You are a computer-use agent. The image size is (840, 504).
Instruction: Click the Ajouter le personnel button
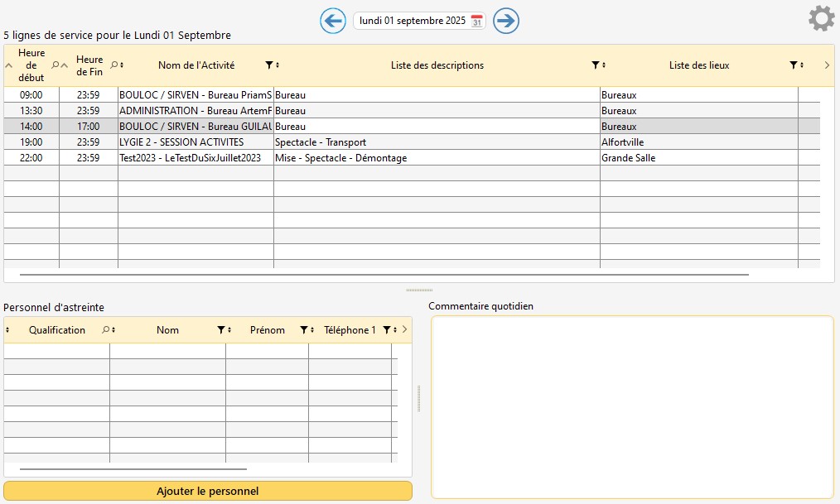(207, 491)
